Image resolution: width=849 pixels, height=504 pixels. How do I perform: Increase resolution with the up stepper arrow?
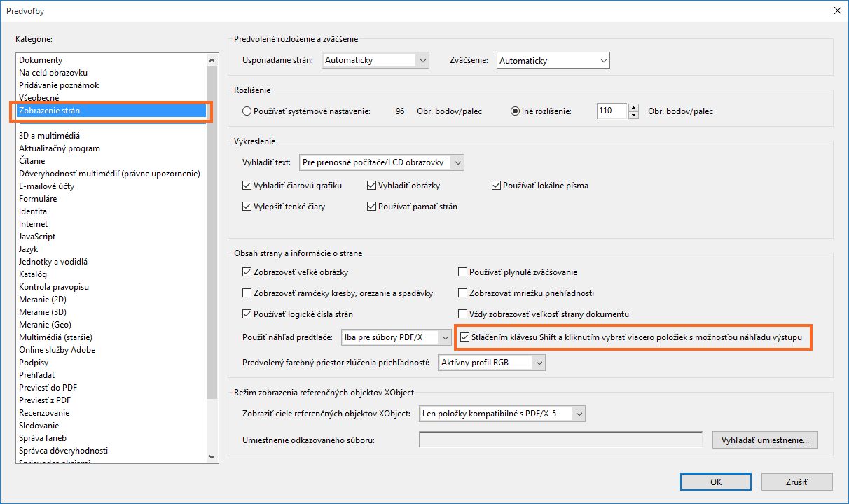(x=634, y=108)
